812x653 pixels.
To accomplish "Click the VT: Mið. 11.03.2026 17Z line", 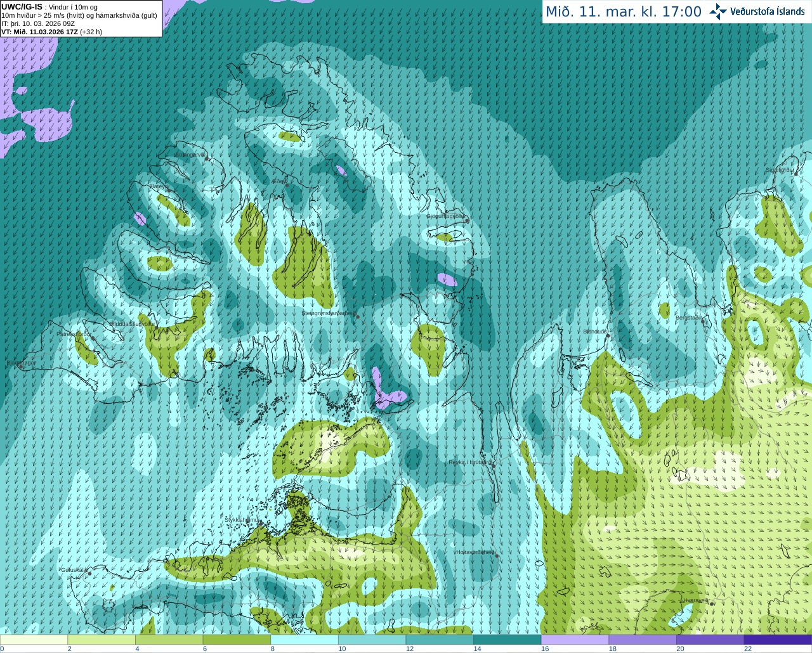I will (x=39, y=32).
